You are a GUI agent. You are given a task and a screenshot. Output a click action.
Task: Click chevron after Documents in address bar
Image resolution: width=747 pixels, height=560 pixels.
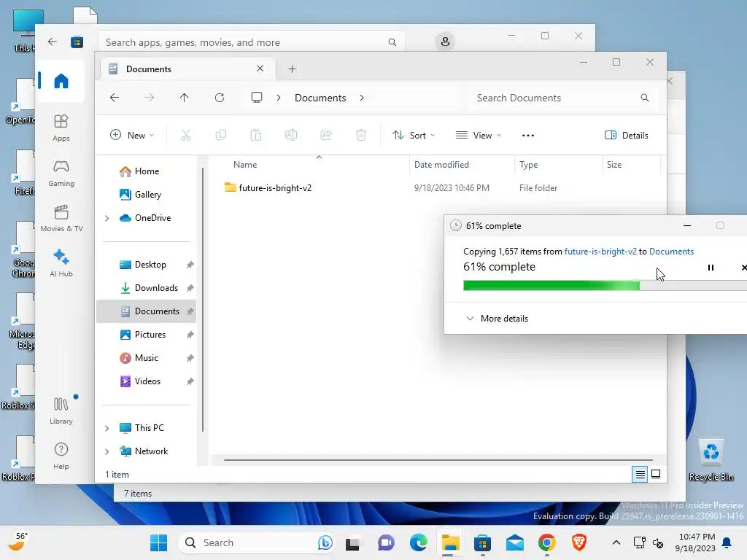pyautogui.click(x=362, y=98)
